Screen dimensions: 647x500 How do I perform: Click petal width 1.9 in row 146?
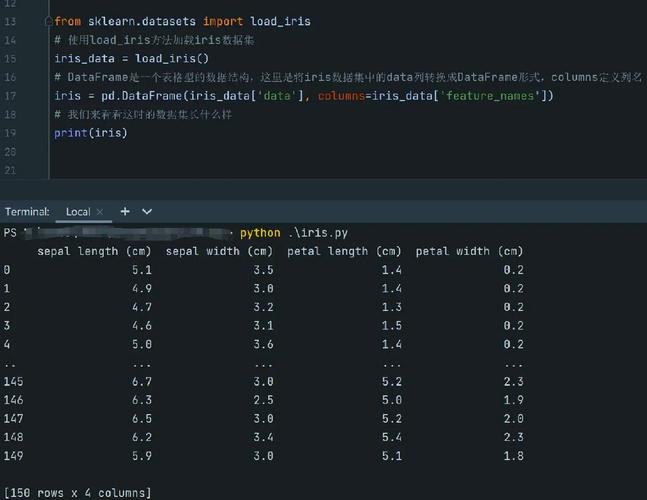(x=513, y=400)
